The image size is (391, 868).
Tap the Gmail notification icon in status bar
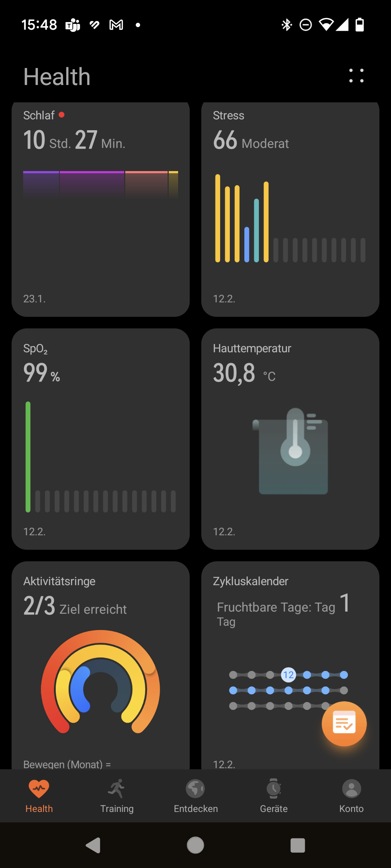tap(116, 25)
